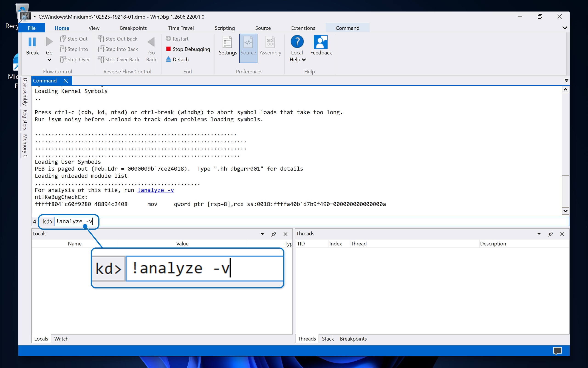
Task: Click Step Into in Flow Control
Action: click(x=74, y=49)
